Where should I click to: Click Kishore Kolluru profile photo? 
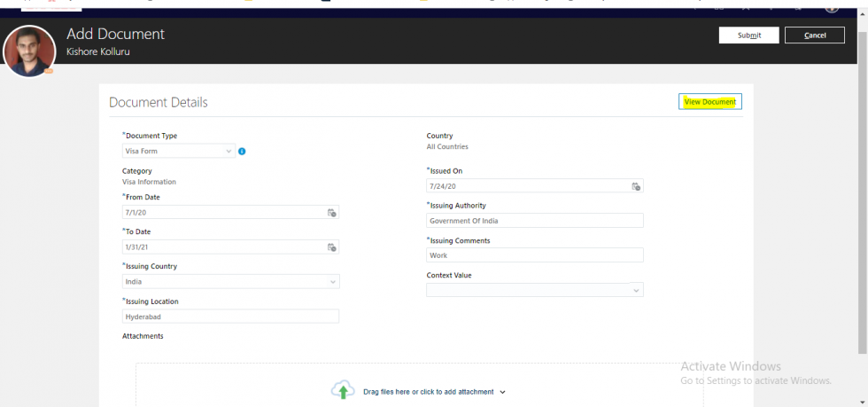click(29, 51)
